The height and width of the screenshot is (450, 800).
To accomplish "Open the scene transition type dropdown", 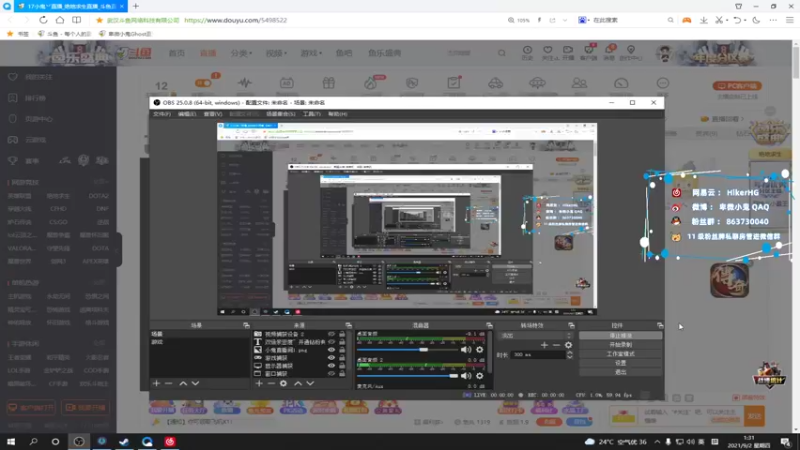I will (x=535, y=336).
